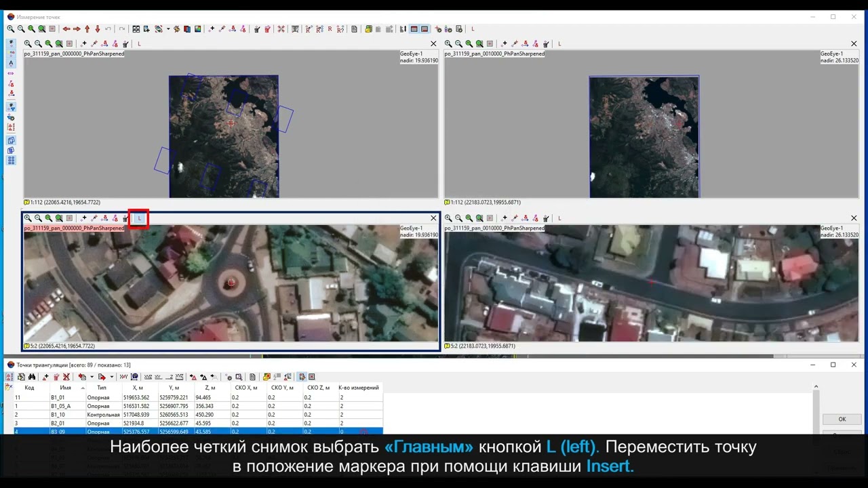Viewport: 868px width, 488px height.
Task: Sort table by the Код column header
Action: pos(30,388)
